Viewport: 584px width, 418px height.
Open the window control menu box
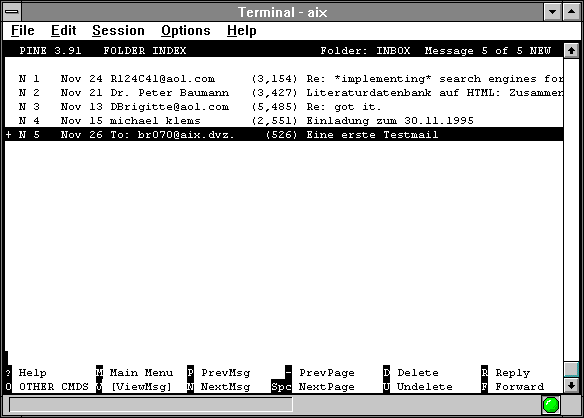tap(12, 12)
